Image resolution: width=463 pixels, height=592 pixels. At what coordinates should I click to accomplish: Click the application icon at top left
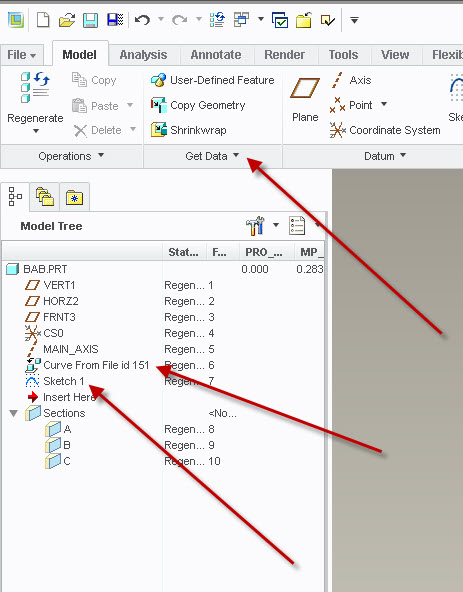pyautogui.click(x=16, y=20)
